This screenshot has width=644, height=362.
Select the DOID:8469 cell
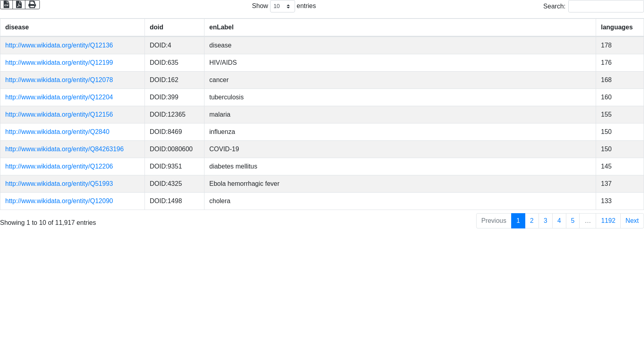coord(174,132)
